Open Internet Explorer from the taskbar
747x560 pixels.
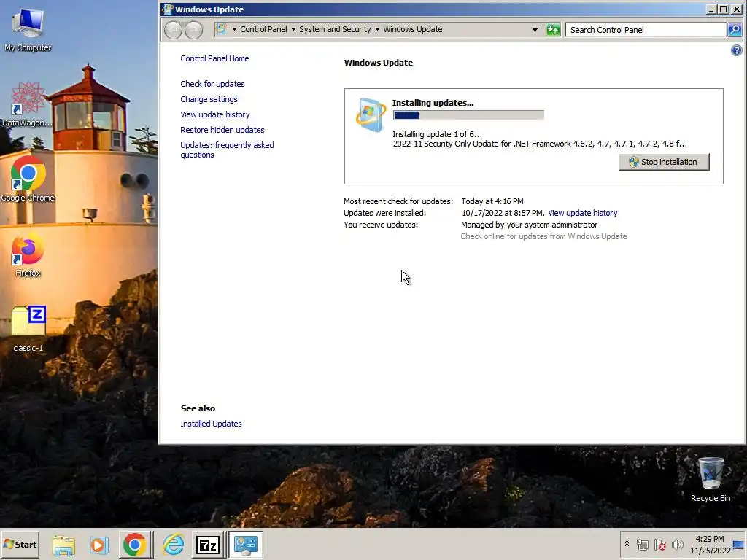pyautogui.click(x=173, y=545)
